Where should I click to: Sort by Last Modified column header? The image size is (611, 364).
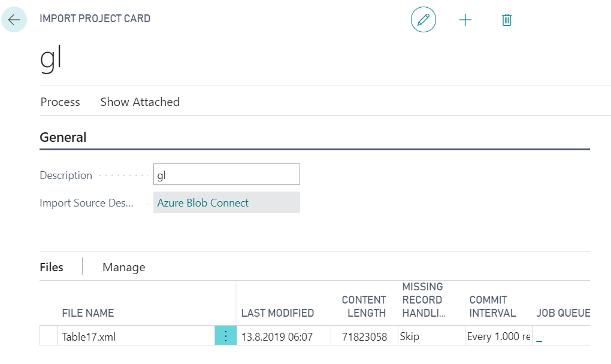tap(277, 313)
